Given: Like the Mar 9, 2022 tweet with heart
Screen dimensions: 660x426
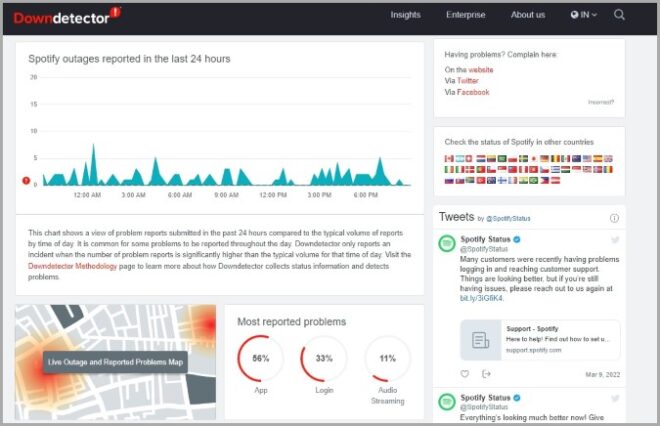Looking at the screenshot, I should (464, 374).
